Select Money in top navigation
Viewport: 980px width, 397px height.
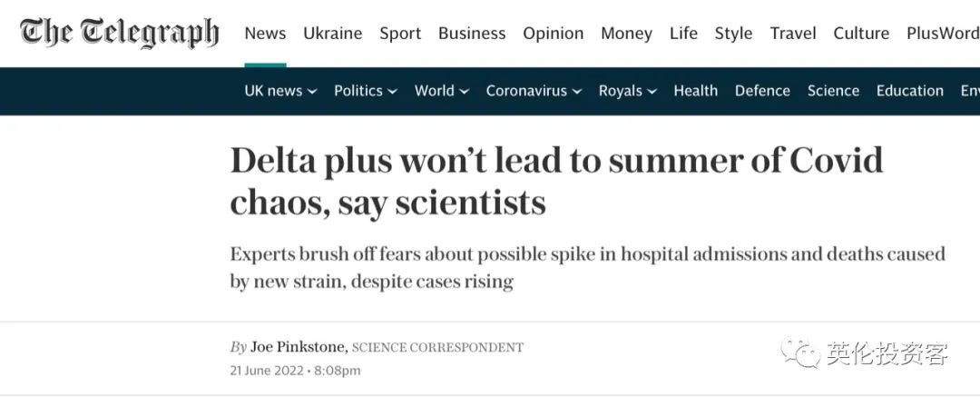[x=626, y=34]
